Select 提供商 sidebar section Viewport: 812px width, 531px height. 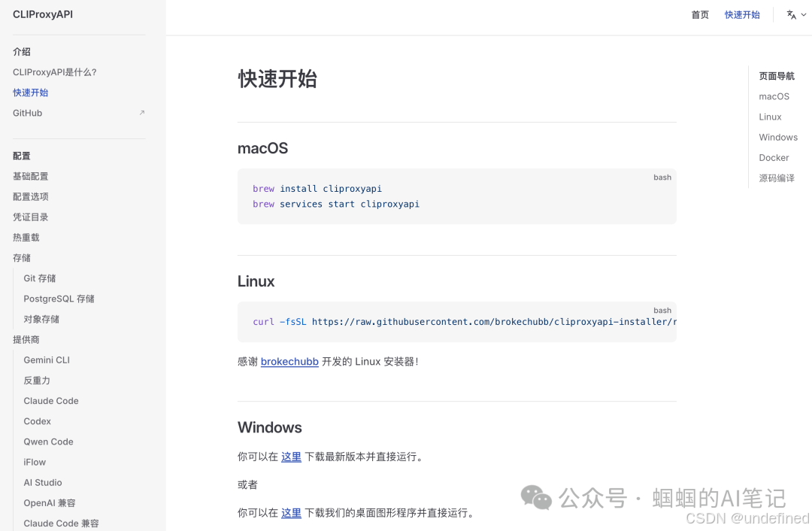(x=26, y=339)
